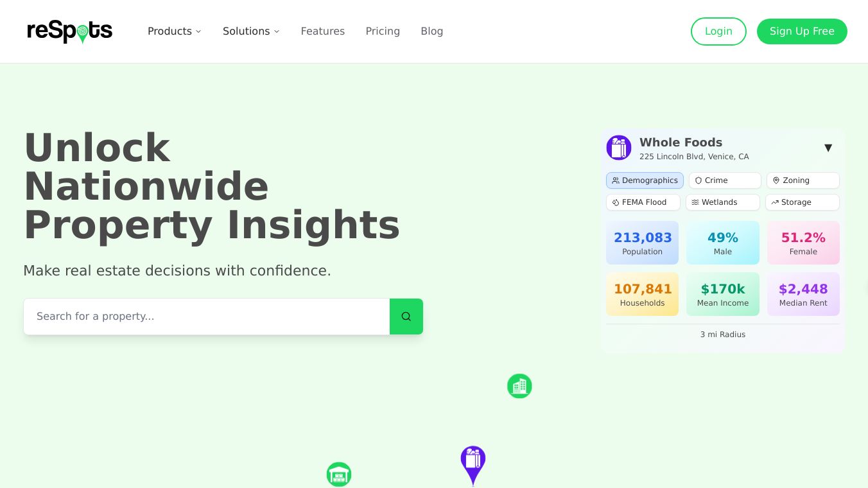Click the purple Whole Foods card icon
Screen dimensions: 868x488
[619, 148]
